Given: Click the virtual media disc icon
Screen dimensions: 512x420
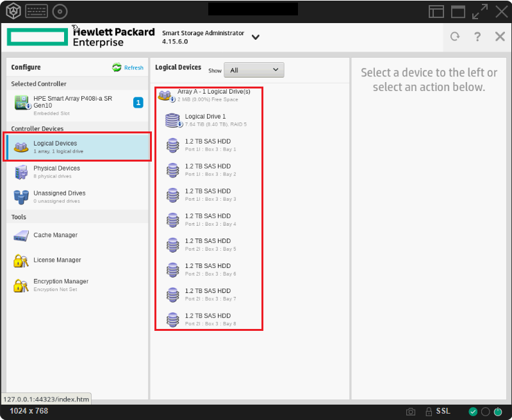Looking at the screenshot, I should pyautogui.click(x=60, y=12).
